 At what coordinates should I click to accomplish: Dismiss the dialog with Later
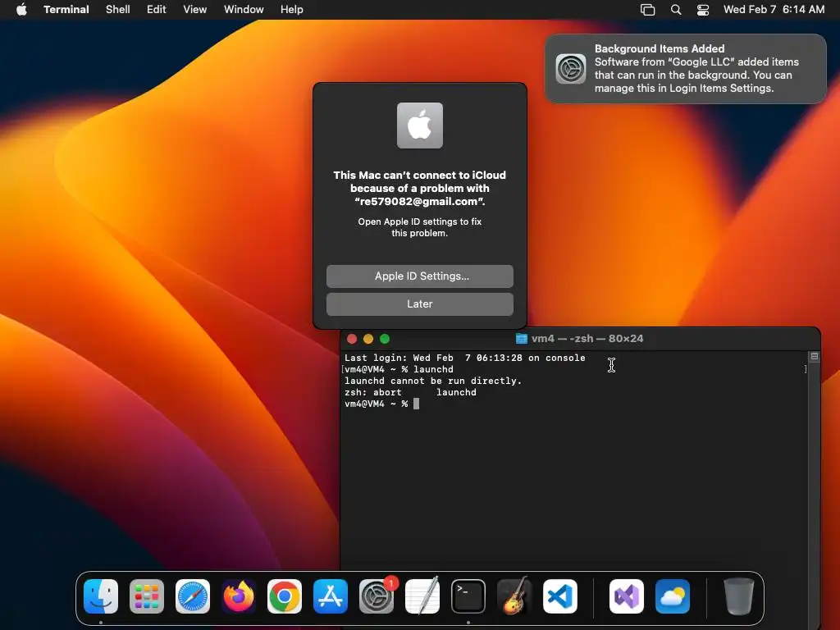(x=420, y=304)
